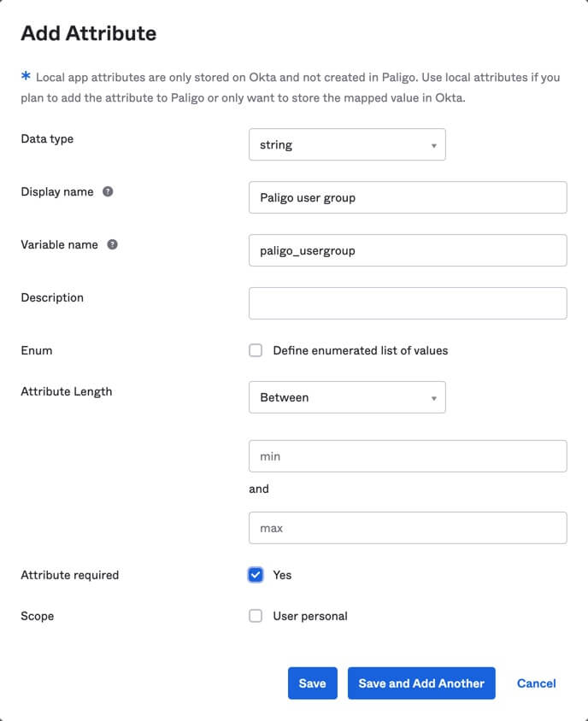588x721 pixels.
Task: Enable the User personal scope checkbox
Action: click(256, 616)
